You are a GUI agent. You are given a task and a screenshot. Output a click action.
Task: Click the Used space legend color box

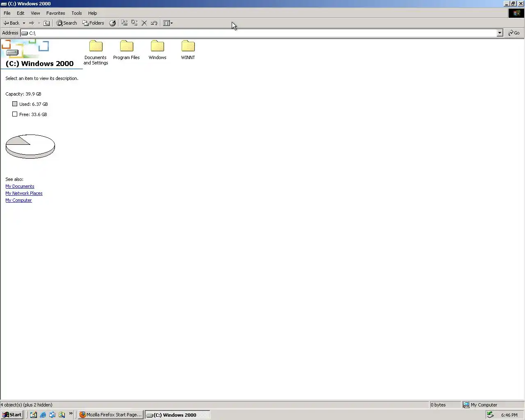[x=15, y=104]
